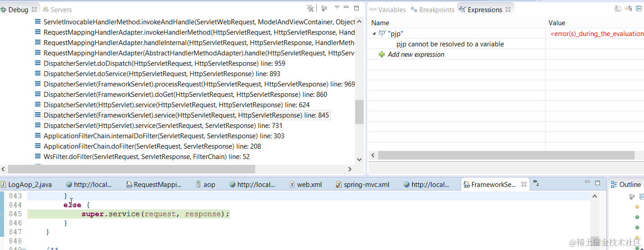The height and width of the screenshot is (250, 644).
Task: Select RequestMappingHandlerAdapter(AbstractHandlerMethodAdapter).handle frame
Action: point(195,53)
